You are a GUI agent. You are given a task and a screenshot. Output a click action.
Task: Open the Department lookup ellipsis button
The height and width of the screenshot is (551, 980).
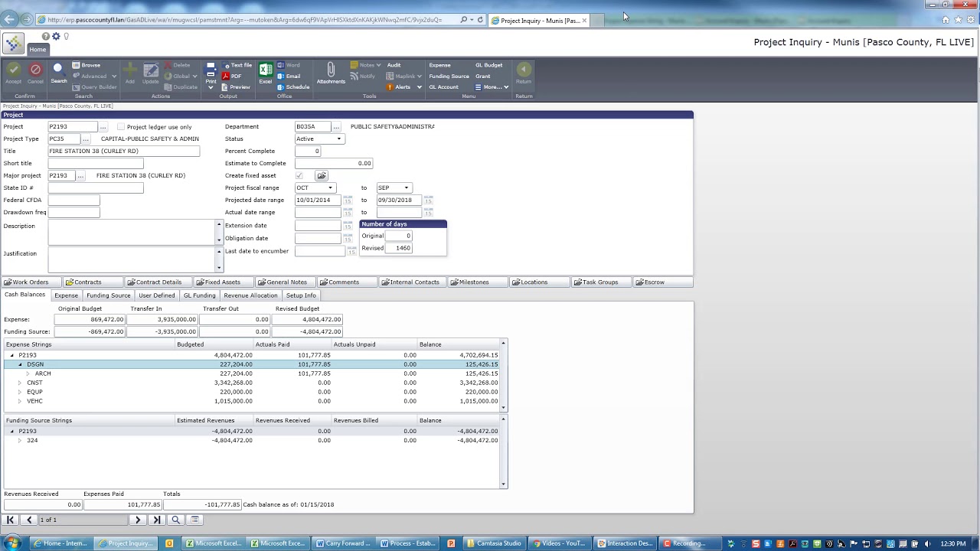(336, 126)
